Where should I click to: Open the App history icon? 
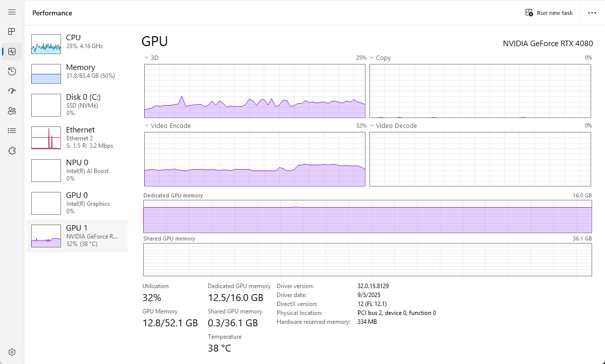coord(12,71)
